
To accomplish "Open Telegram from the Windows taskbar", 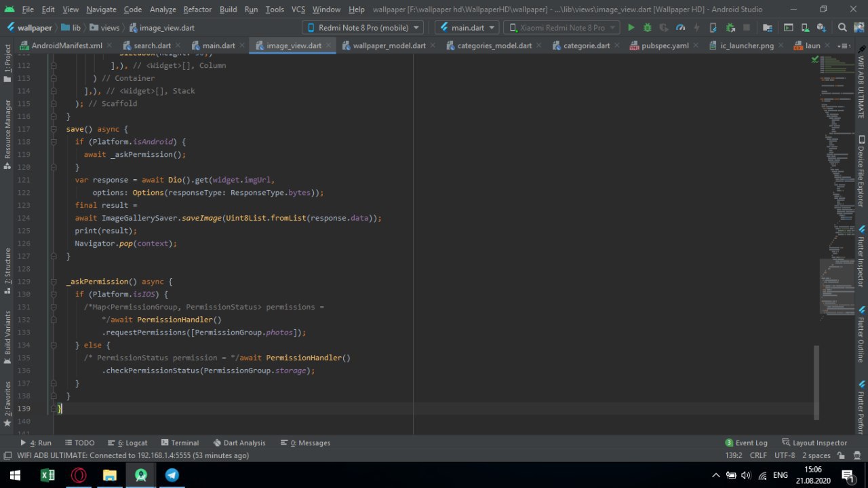I will click(172, 475).
